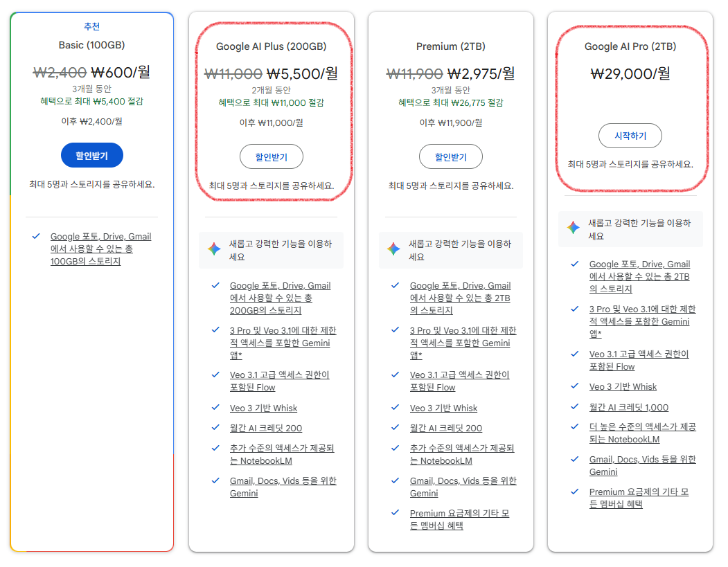The image size is (728, 567).
Task: Open AI Plus 월간 AI 크레딧 200 link
Action: click(x=265, y=428)
